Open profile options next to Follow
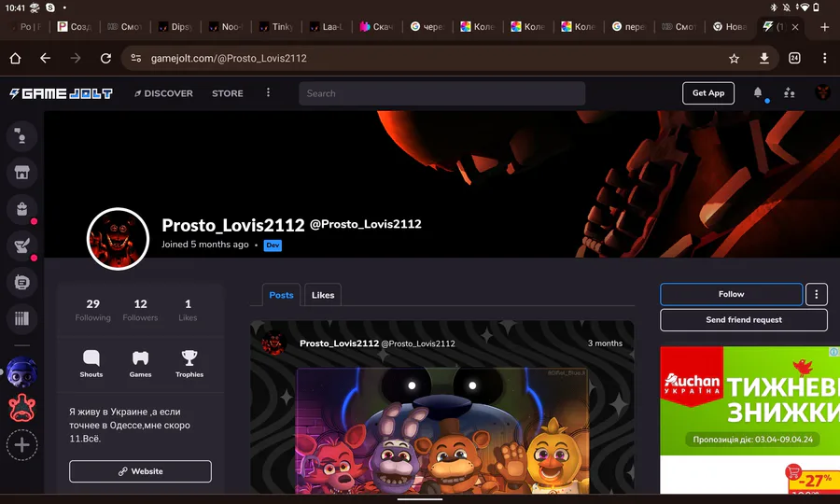This screenshot has width=840, height=504. click(x=817, y=294)
